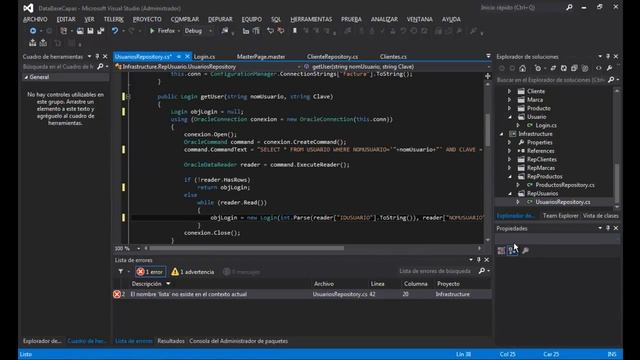Expand the Producto folder node

(509, 108)
